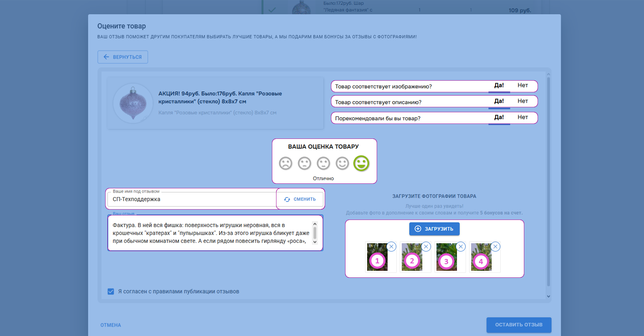
Task: Choose "Да!" for recommending the product
Action: point(499,118)
